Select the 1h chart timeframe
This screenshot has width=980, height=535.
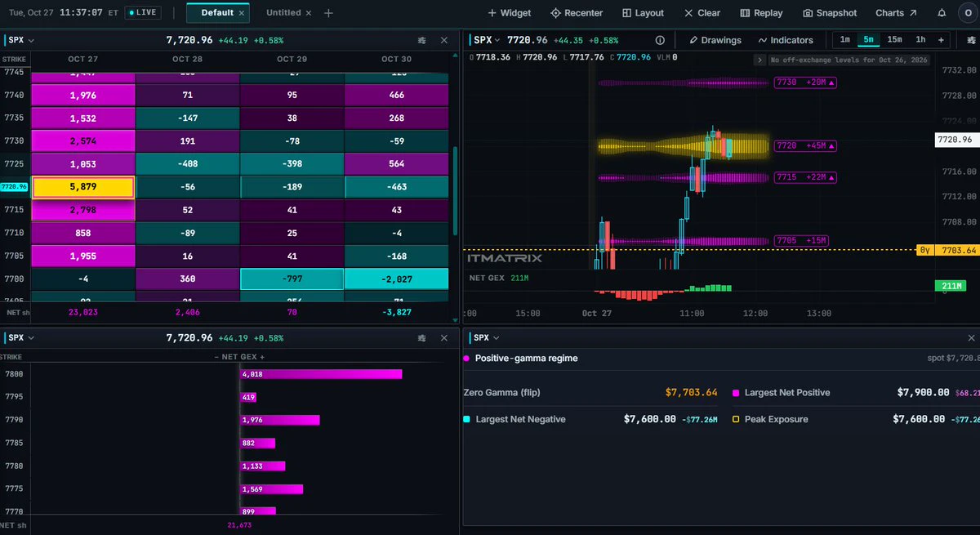pos(920,39)
